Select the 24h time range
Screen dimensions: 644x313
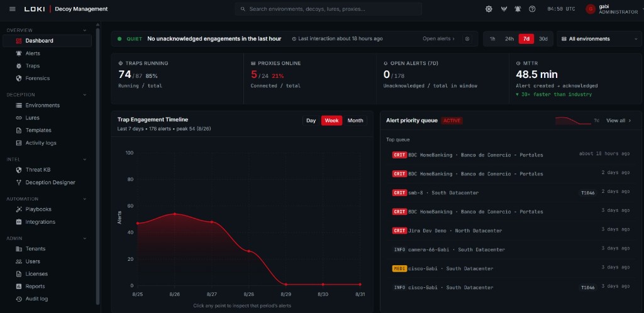[x=509, y=39]
